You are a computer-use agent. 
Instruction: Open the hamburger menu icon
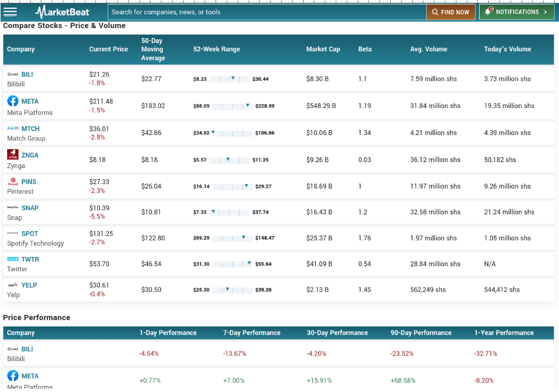[10, 12]
